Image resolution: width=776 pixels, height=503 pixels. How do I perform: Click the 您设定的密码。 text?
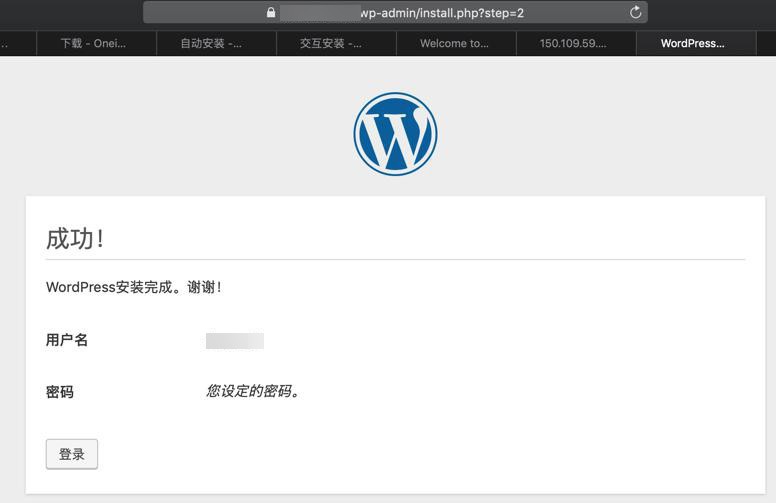pyautogui.click(x=253, y=391)
